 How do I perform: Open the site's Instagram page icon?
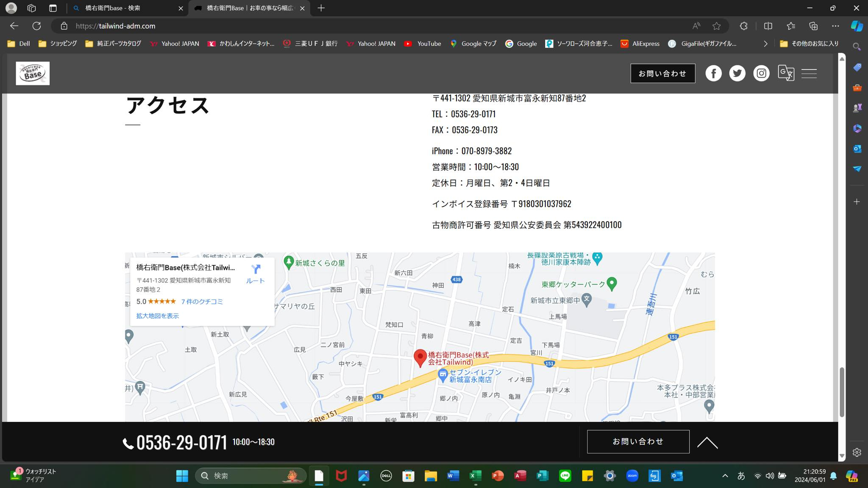click(761, 73)
